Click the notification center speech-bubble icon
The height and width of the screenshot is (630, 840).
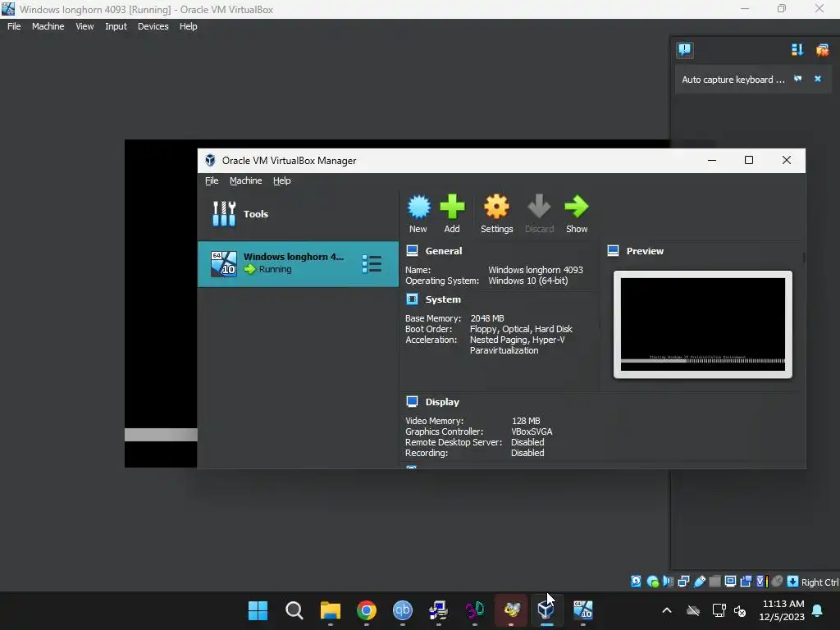(x=684, y=50)
